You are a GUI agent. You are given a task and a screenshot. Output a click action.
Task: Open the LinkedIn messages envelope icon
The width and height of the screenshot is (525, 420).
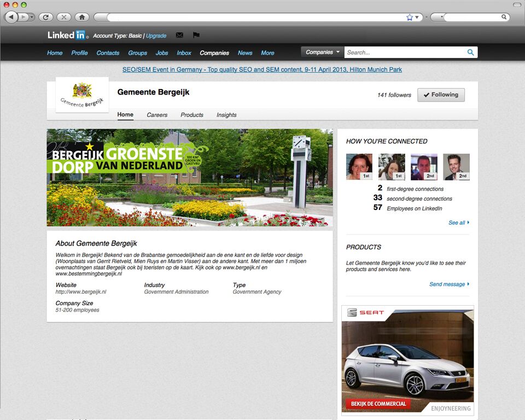coord(179,35)
